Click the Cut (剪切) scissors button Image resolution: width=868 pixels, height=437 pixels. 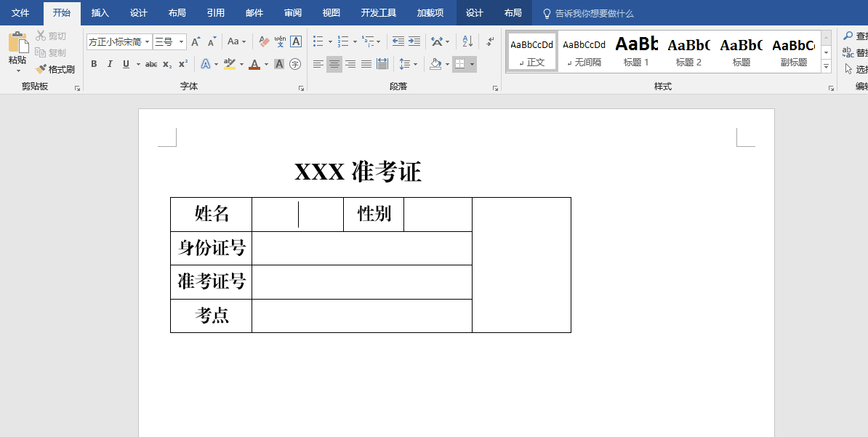coord(51,36)
